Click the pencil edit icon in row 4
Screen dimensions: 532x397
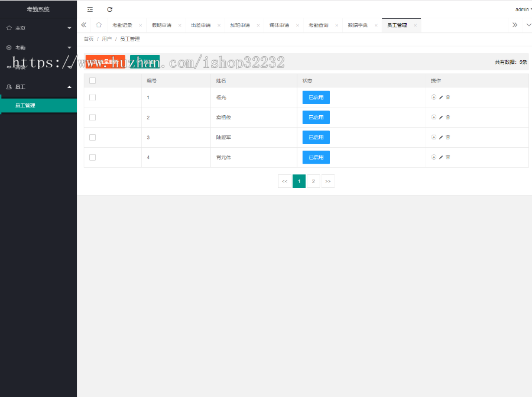coord(441,157)
